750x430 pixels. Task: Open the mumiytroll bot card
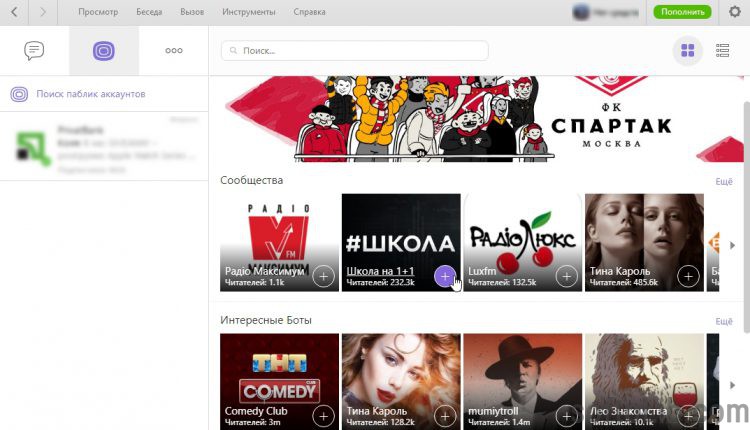[522, 382]
